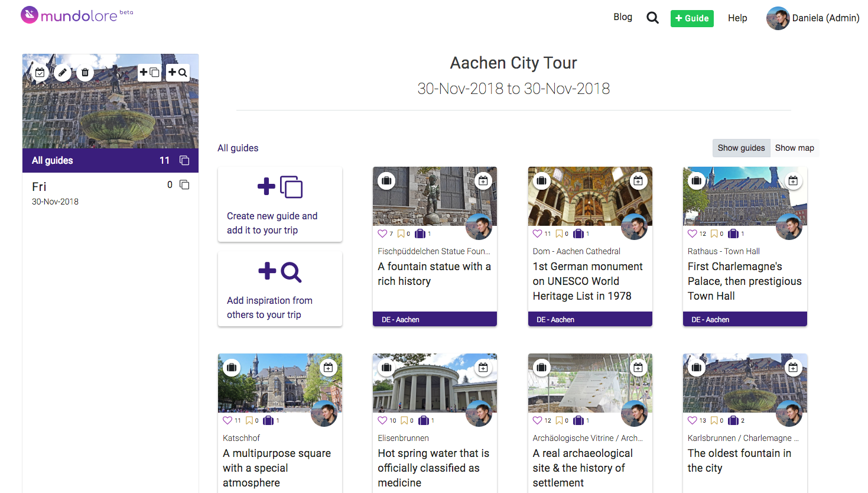The width and height of the screenshot is (868, 493).
Task: Bookmark the Dom - Aachen Cathedral guide
Action: [x=559, y=233]
